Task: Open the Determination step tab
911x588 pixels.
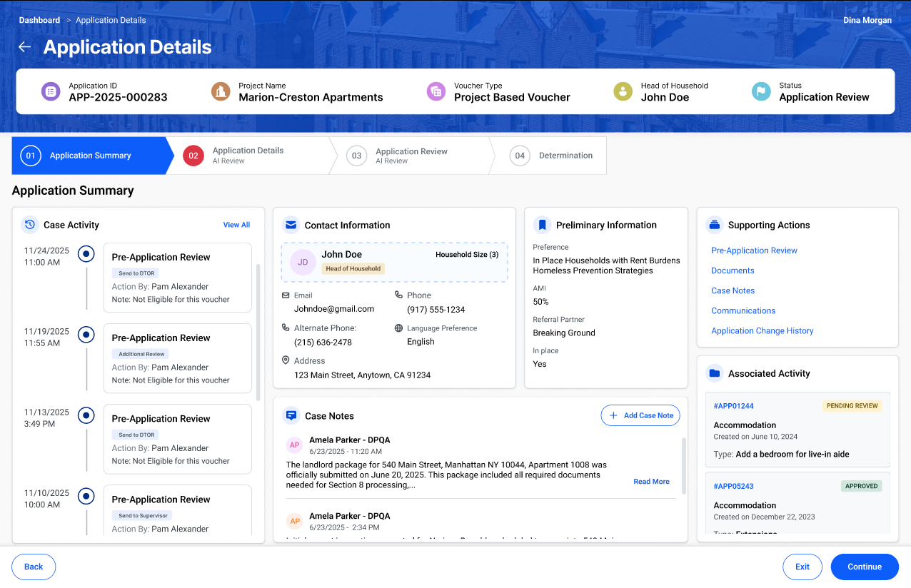Action: [x=550, y=156]
